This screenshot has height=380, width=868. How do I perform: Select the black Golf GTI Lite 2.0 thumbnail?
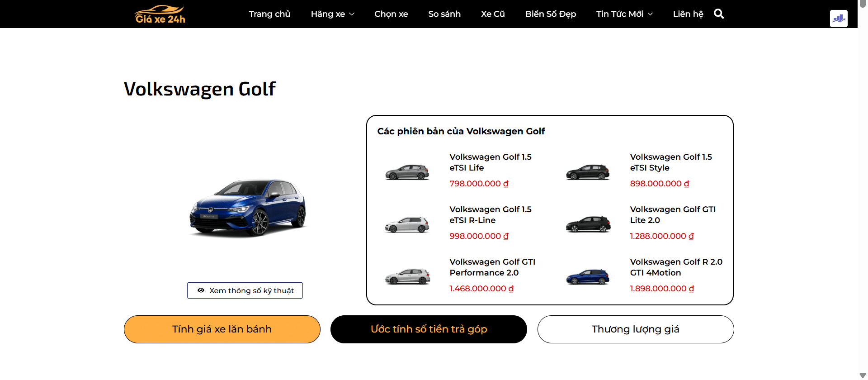[588, 224]
